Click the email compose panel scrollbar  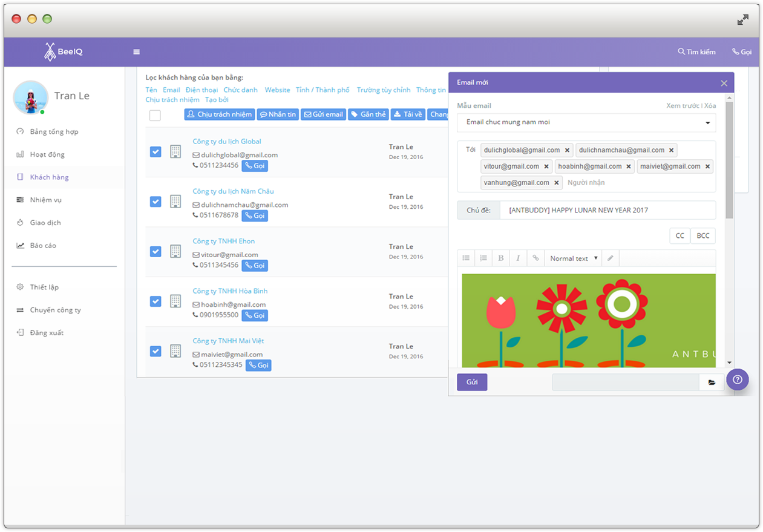tap(729, 160)
